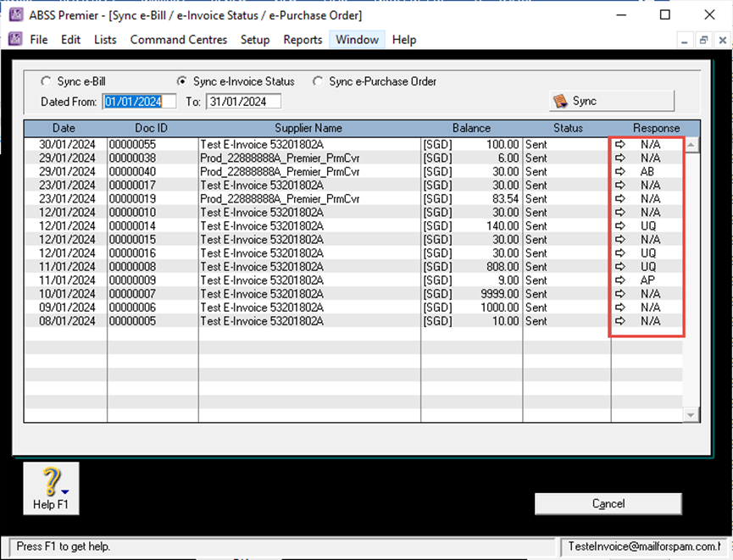Image resolution: width=733 pixels, height=560 pixels.
Task: Expand the Lists menu
Action: click(x=105, y=40)
